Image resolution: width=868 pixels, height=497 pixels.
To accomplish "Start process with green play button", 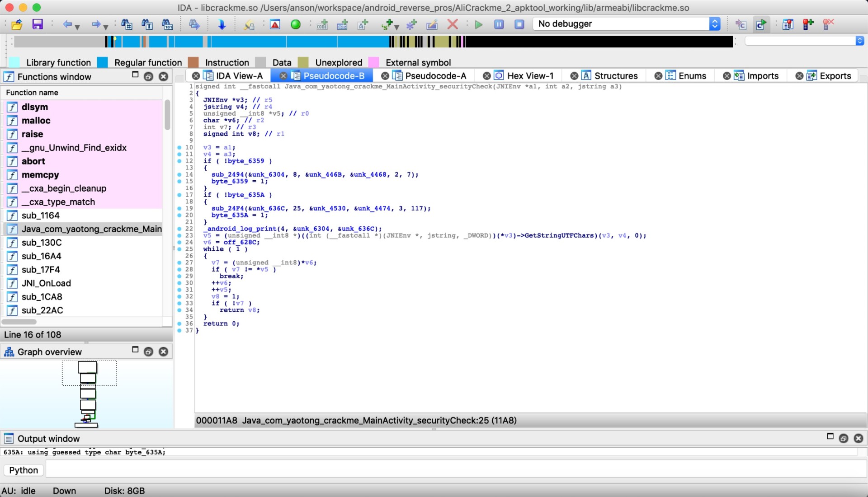I will 479,24.
